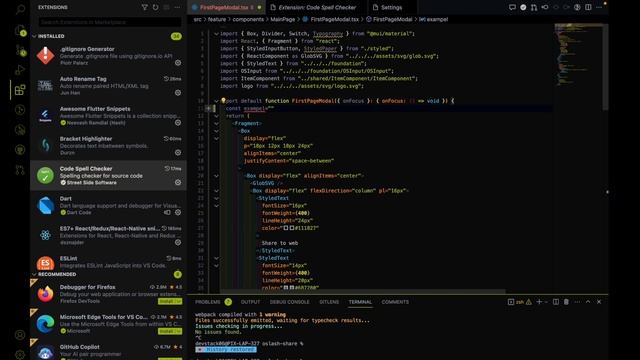Open manage gear for Bracket Highlighter
This screenshot has width=640, height=360.
[178, 152]
